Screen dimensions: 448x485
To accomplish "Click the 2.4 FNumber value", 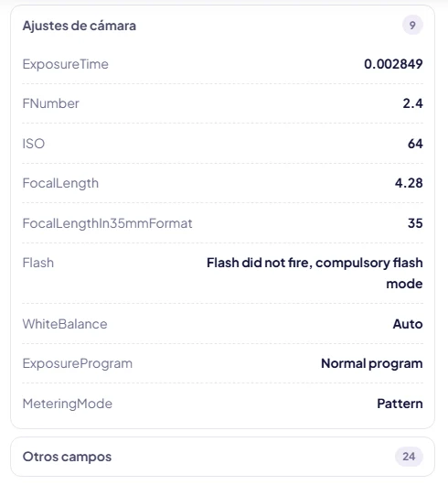I will tap(412, 103).
